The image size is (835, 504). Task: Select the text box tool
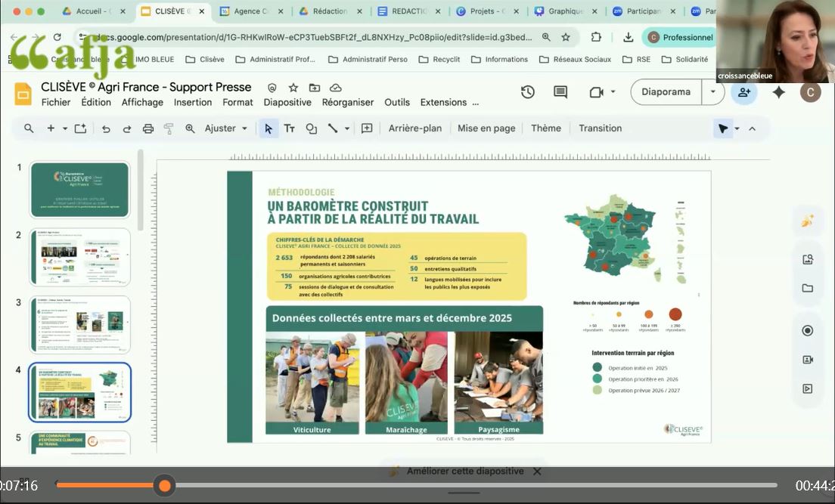289,128
